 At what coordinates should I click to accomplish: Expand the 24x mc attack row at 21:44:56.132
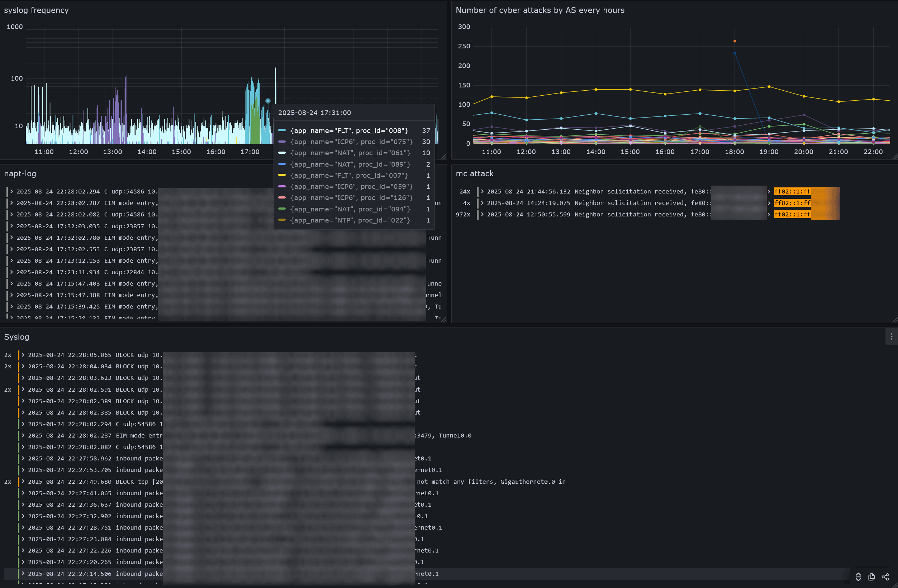(x=482, y=191)
